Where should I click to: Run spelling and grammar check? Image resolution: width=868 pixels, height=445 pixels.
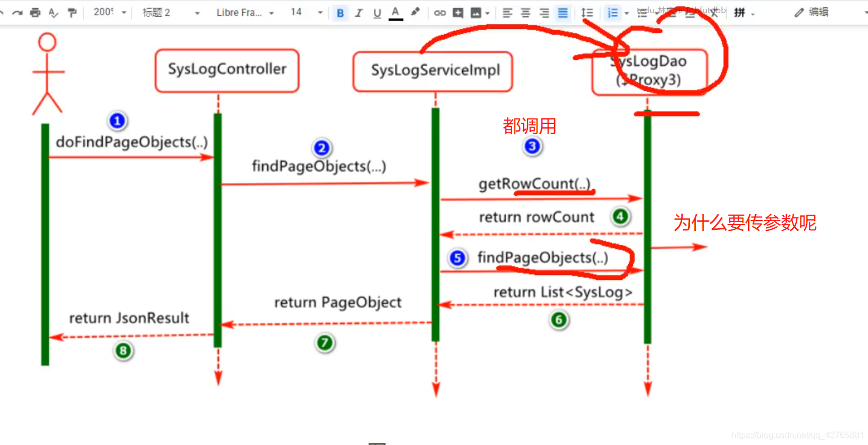click(53, 12)
